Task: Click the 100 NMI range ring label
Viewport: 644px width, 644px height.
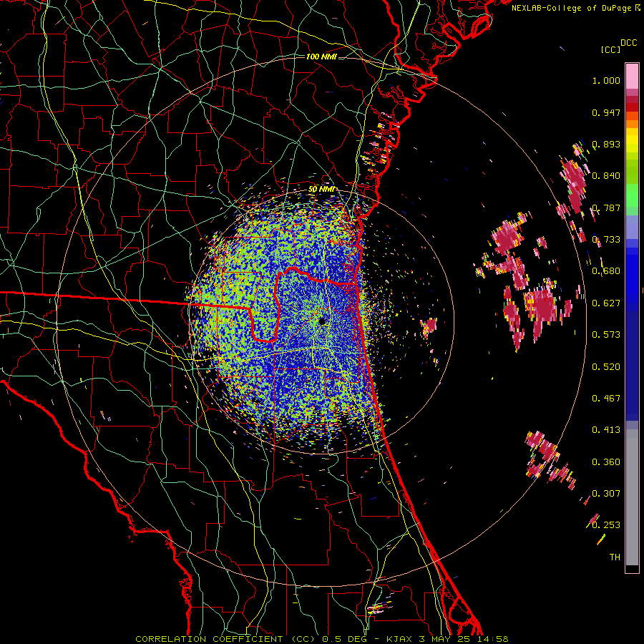Action: 321,57
